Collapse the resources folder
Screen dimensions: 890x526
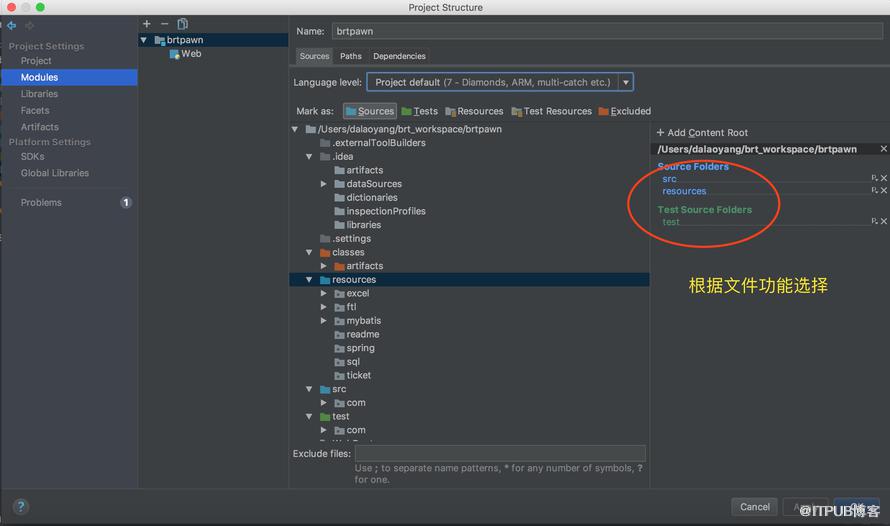309,280
